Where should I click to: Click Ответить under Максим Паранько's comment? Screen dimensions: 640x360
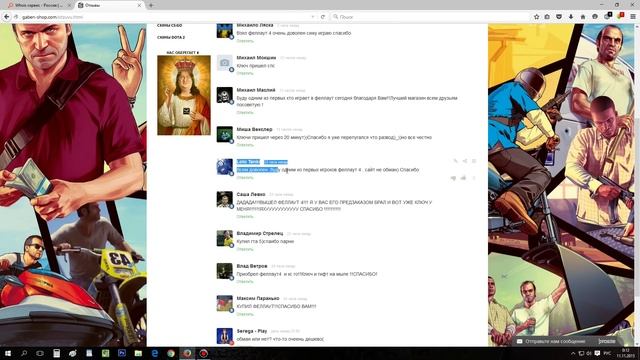245,314
